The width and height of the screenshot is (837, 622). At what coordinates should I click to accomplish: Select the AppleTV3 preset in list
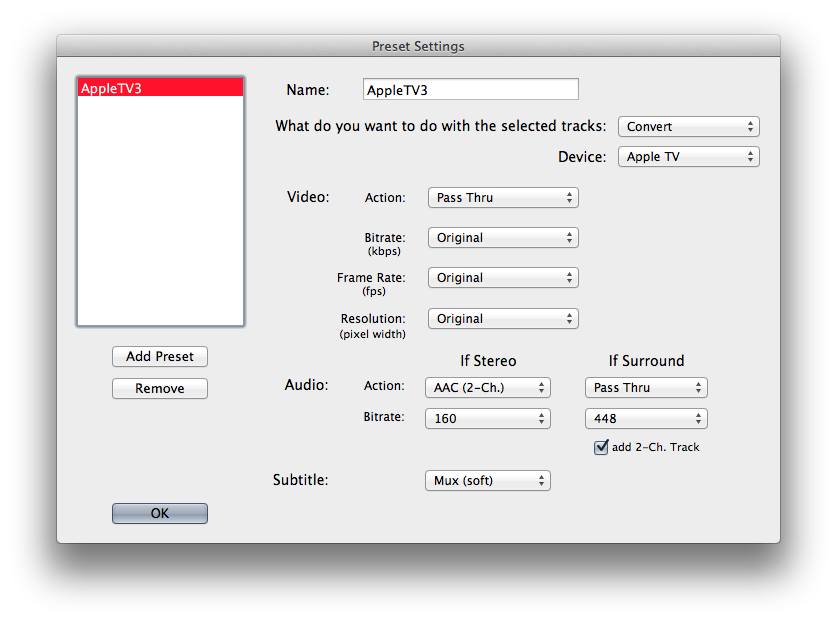tap(161, 88)
